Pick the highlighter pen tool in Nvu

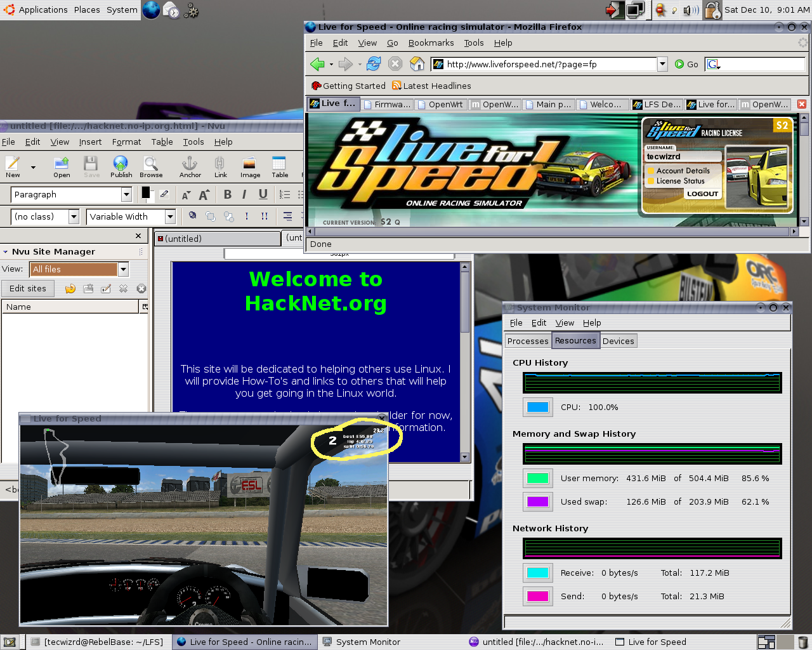[164, 194]
